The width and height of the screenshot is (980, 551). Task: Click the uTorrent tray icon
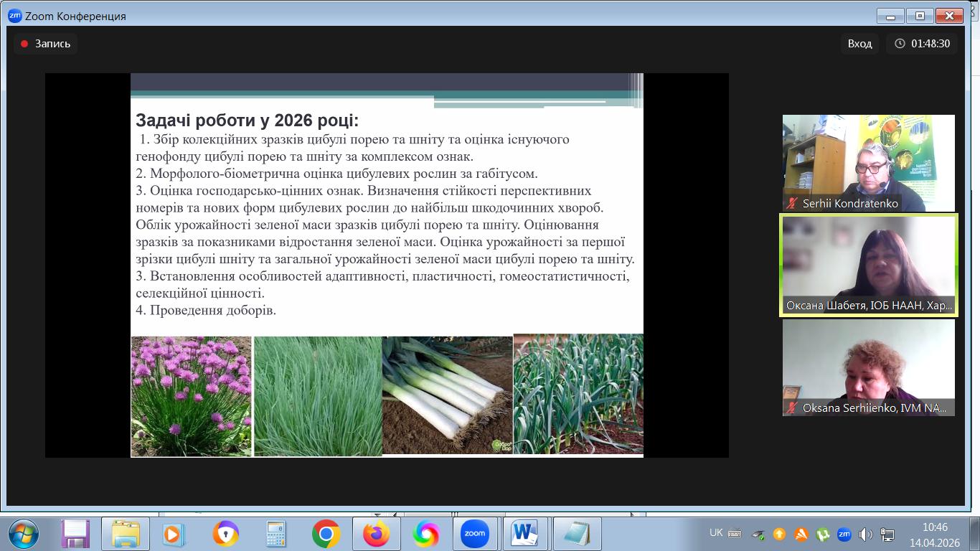click(823, 534)
